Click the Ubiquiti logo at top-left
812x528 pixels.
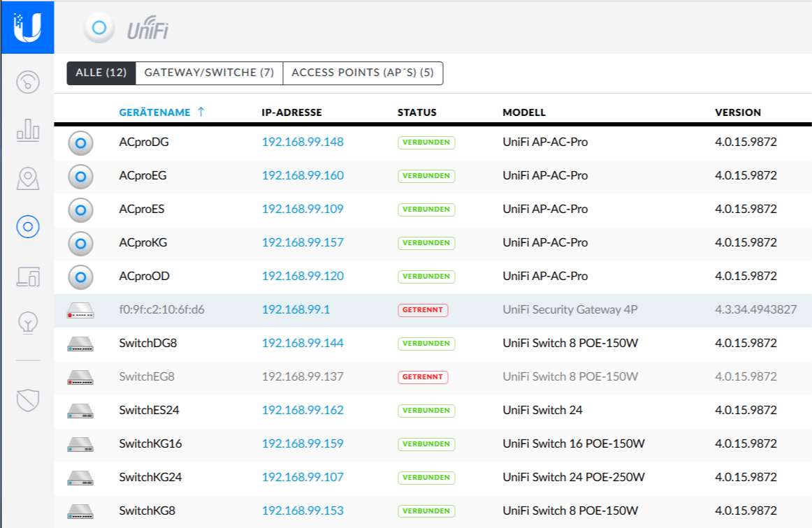(x=27, y=27)
